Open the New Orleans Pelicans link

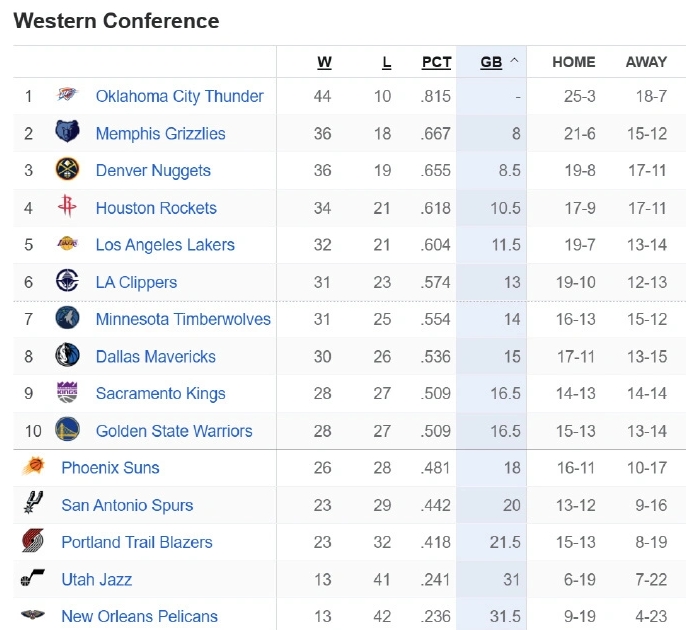(x=139, y=616)
